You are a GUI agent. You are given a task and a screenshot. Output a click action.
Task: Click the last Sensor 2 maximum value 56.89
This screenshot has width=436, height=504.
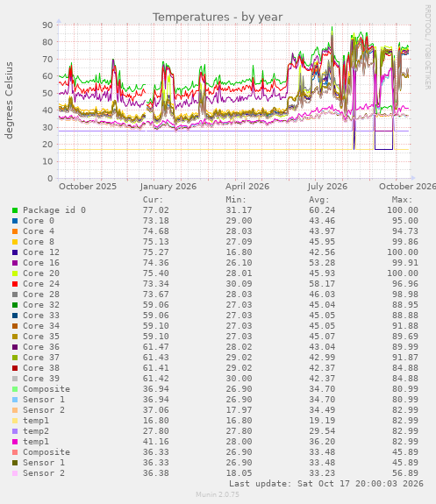(405, 473)
